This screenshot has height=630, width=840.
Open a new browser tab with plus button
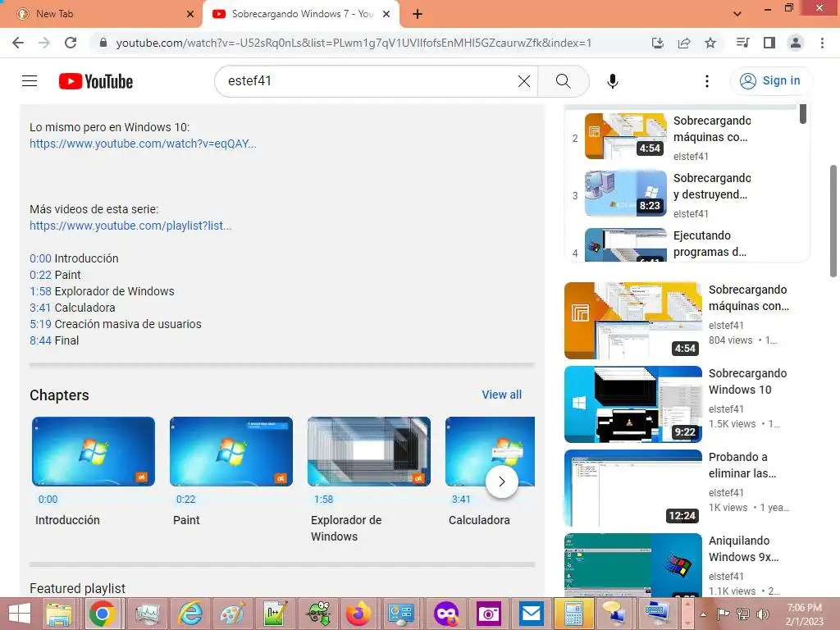point(418,14)
